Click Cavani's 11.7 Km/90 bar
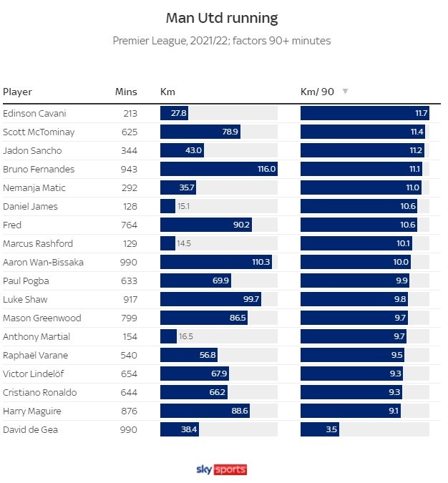 365,113
